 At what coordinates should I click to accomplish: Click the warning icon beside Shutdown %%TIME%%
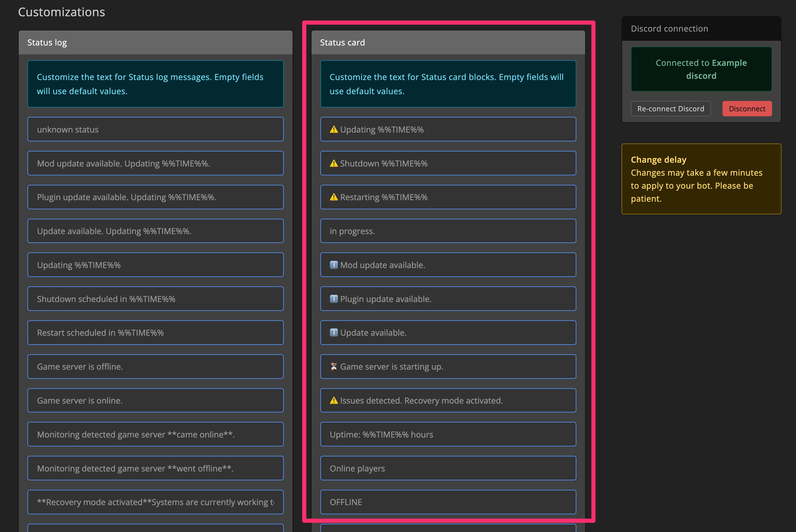pos(334,163)
